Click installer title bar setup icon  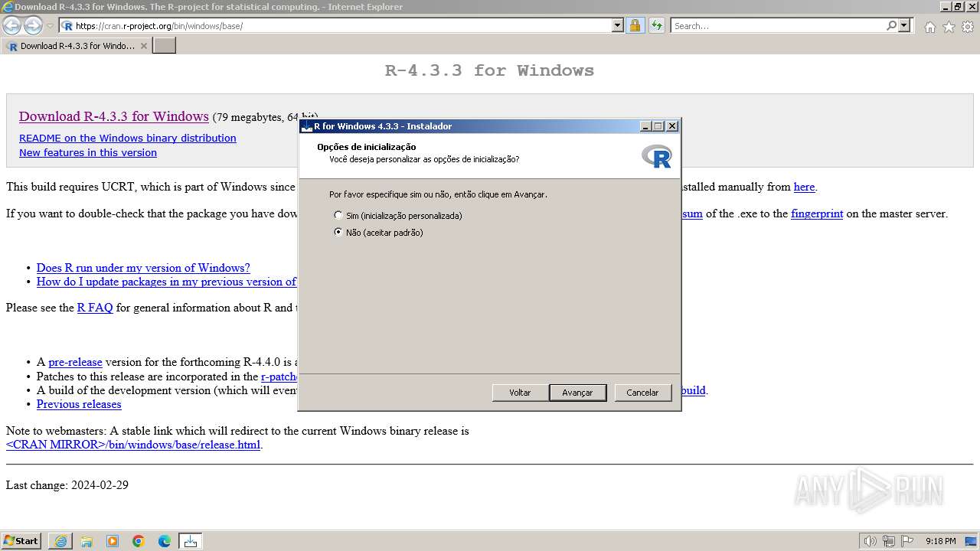[x=307, y=126]
